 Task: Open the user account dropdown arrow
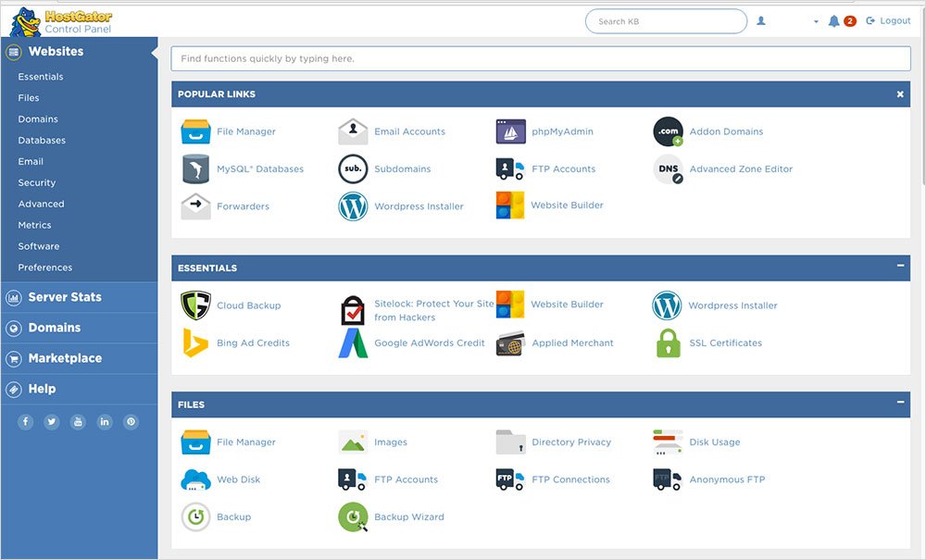pos(816,21)
